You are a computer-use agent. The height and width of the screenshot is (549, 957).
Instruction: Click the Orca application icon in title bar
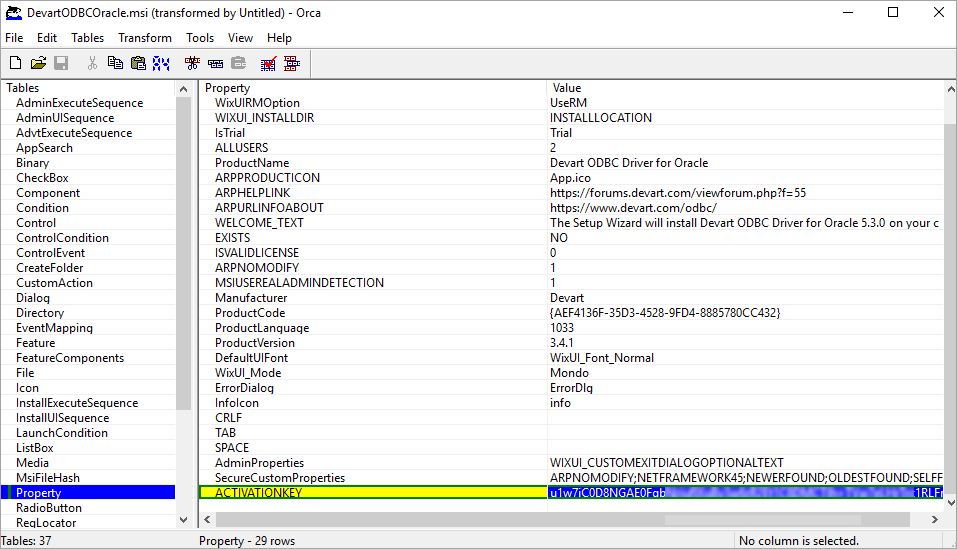pyautogui.click(x=13, y=13)
